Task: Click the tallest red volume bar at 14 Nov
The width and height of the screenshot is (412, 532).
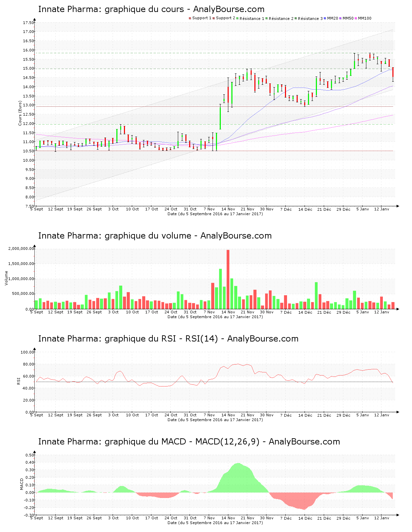Action: (x=228, y=279)
